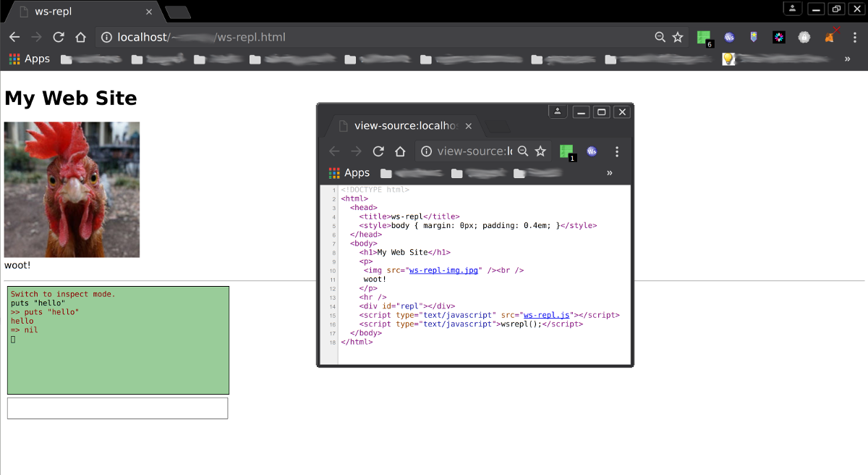The image size is (868, 475).
Task: Open profile button in view-source window
Action: point(558,112)
